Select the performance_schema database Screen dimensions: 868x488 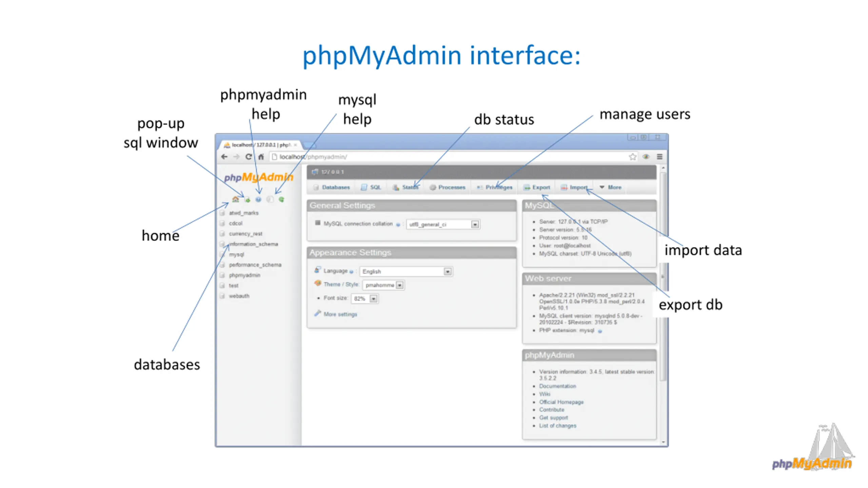pos(255,265)
